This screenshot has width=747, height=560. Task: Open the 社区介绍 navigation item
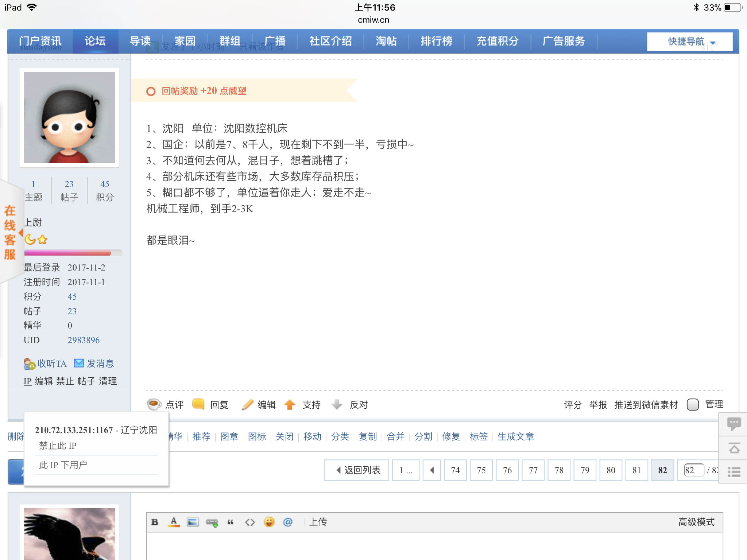(330, 41)
